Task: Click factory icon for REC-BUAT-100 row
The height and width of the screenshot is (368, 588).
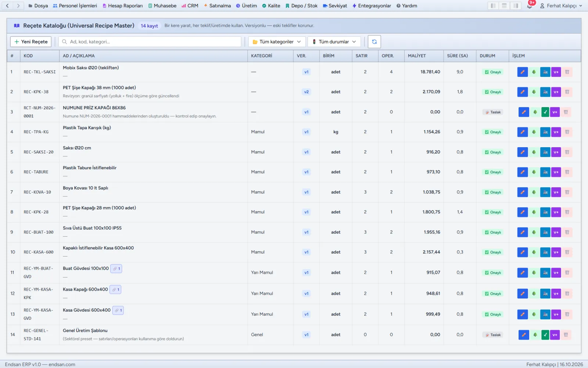Action: click(x=545, y=232)
